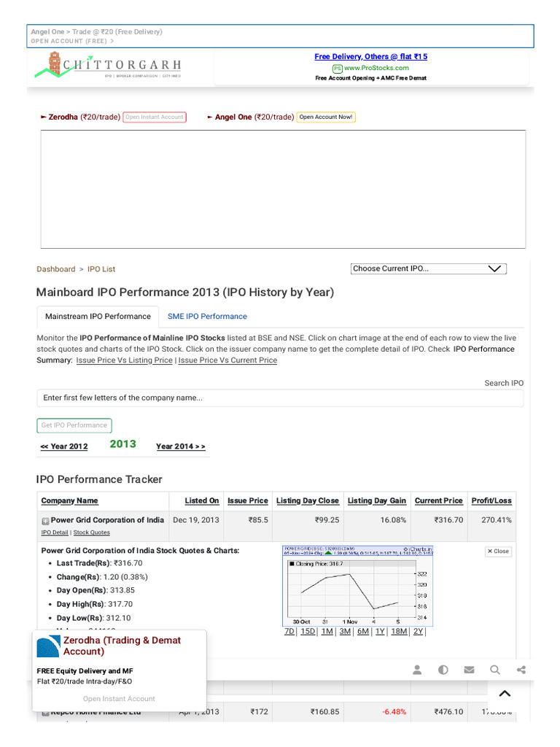The width and height of the screenshot is (560, 747).
Task: Switch to Mainstream IPO Performance tab
Action: coord(98,317)
